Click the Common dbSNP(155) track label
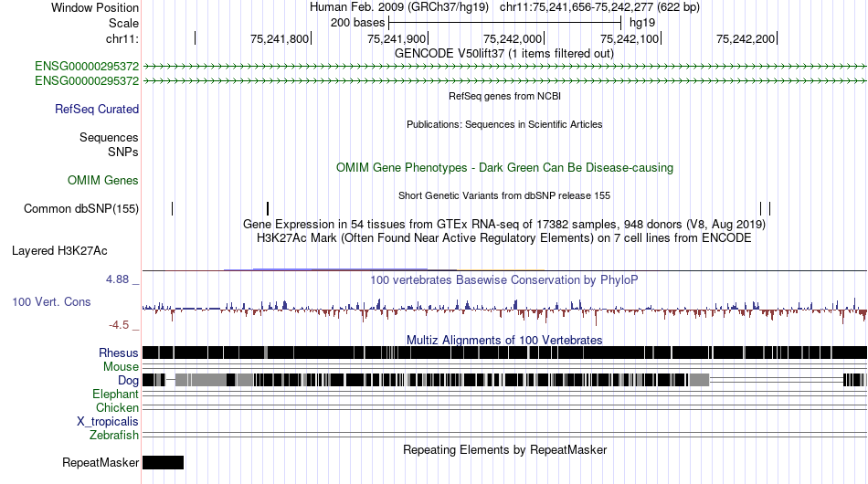 pos(81,208)
